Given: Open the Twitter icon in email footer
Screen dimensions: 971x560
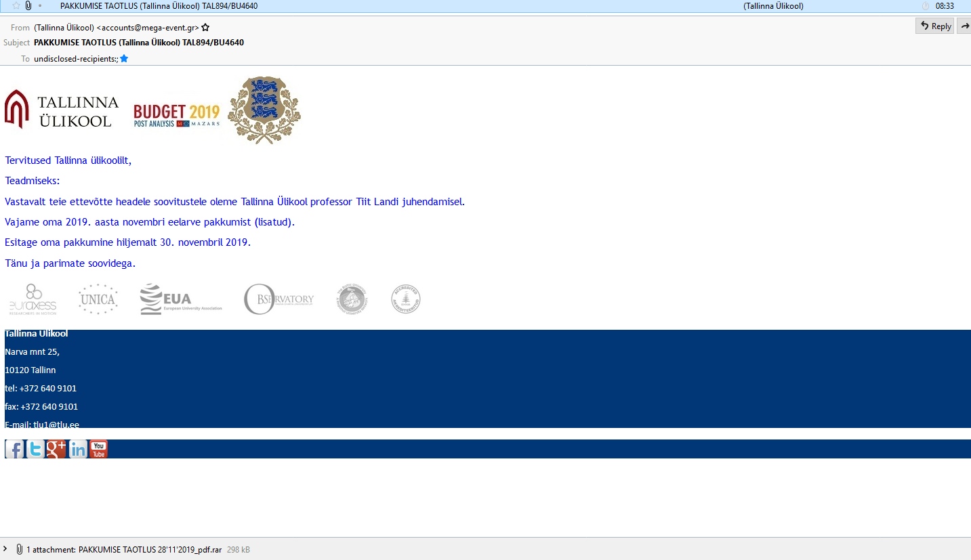Looking at the screenshot, I should (35, 449).
